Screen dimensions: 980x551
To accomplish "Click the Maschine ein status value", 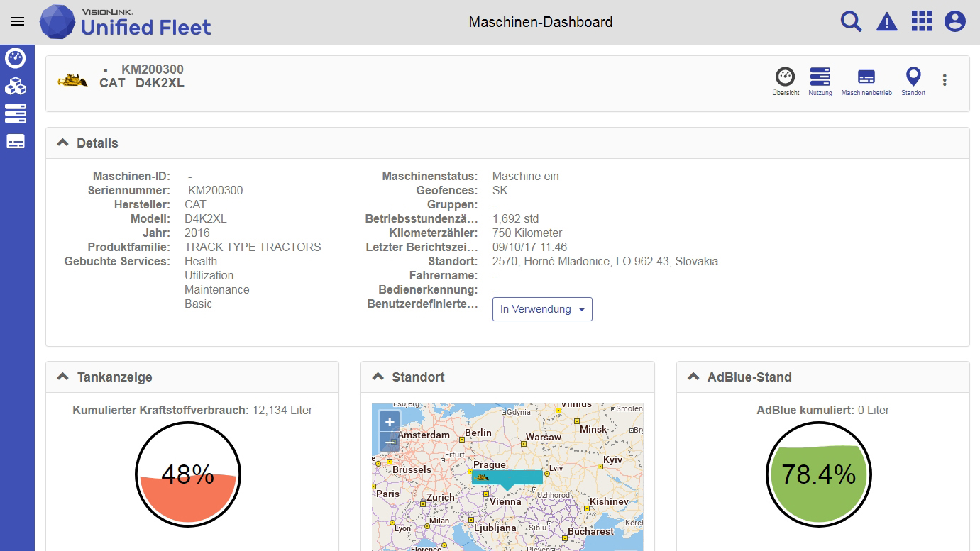I will (526, 176).
